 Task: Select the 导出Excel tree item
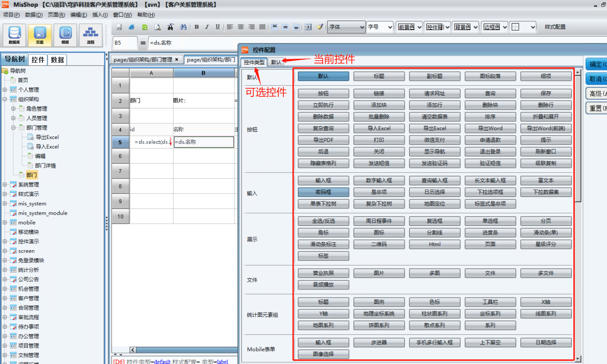click(47, 137)
